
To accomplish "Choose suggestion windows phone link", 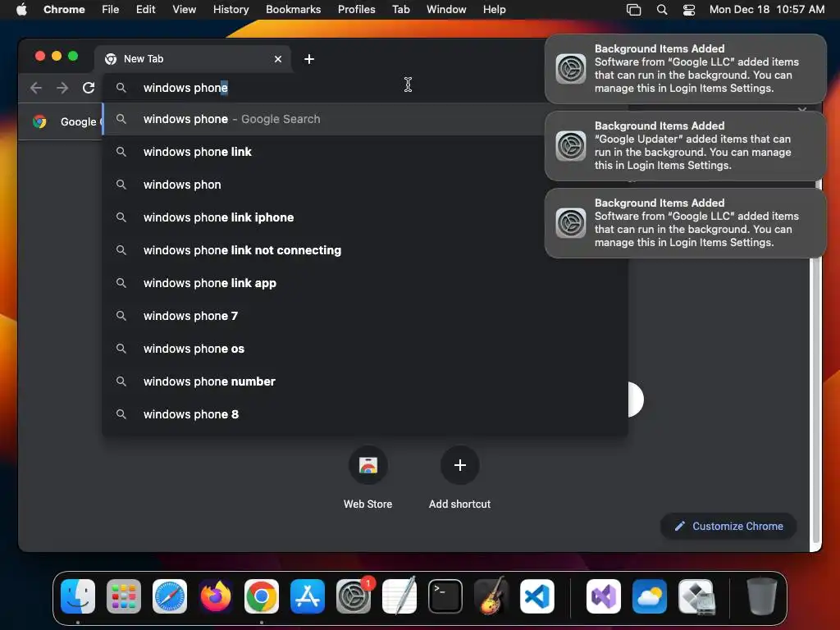I will (324, 152).
